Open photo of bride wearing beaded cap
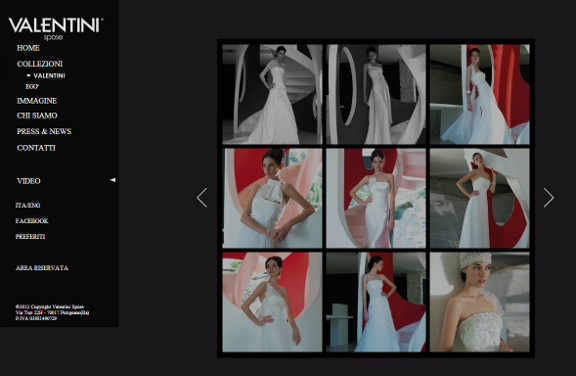The height and width of the screenshot is (376, 576). [480, 302]
